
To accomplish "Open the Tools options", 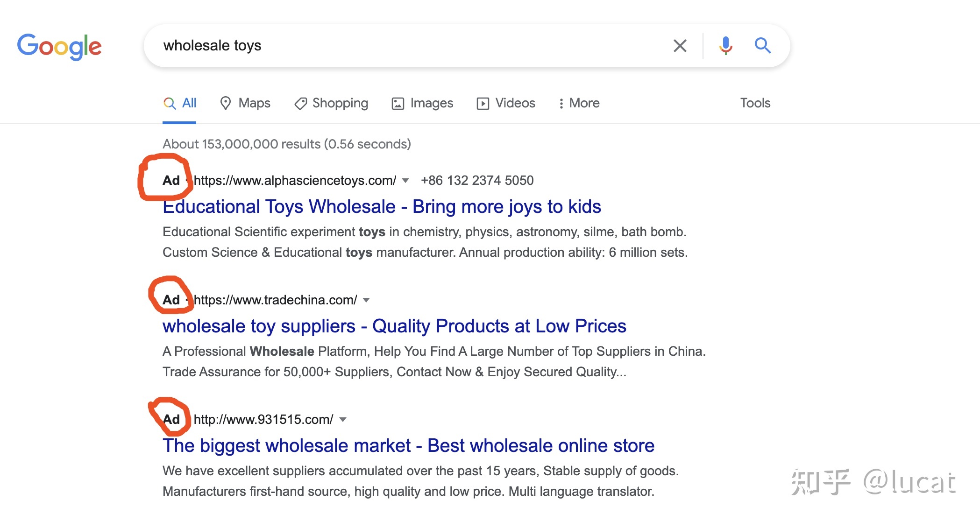I will pyautogui.click(x=755, y=103).
